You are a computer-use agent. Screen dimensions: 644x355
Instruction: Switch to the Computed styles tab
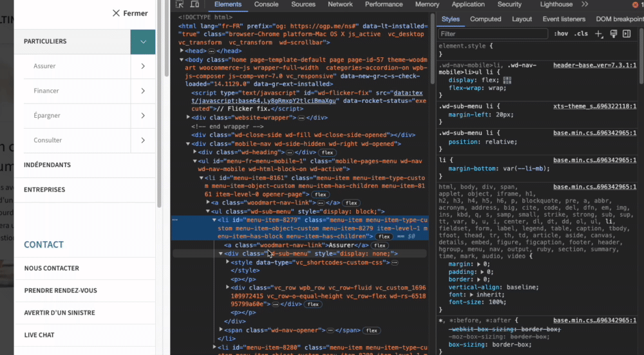coord(486,19)
